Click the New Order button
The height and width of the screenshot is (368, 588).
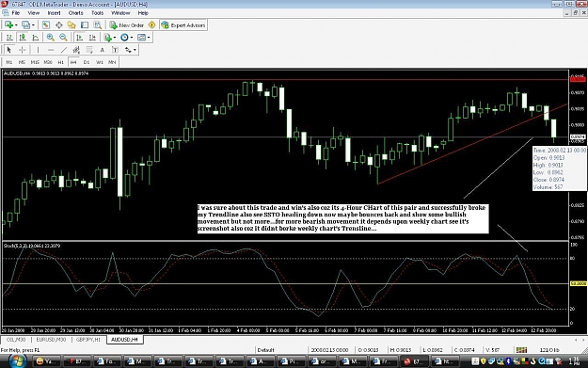pyautogui.click(x=127, y=25)
